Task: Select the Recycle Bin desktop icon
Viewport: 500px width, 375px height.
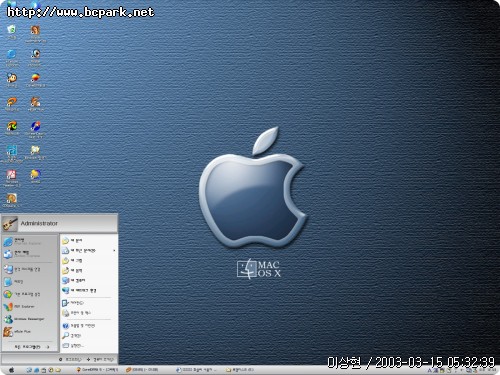Action: point(12,32)
